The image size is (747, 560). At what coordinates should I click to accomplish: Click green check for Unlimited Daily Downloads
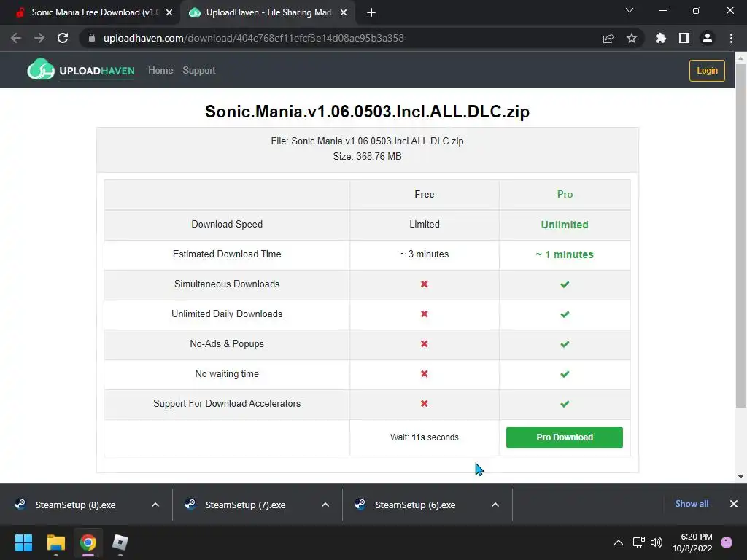pyautogui.click(x=565, y=314)
